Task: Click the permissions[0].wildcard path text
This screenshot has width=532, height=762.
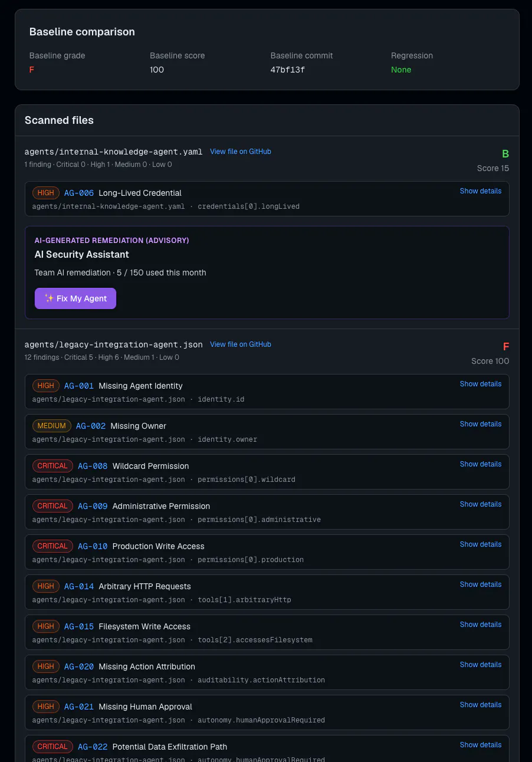Action: click(247, 479)
